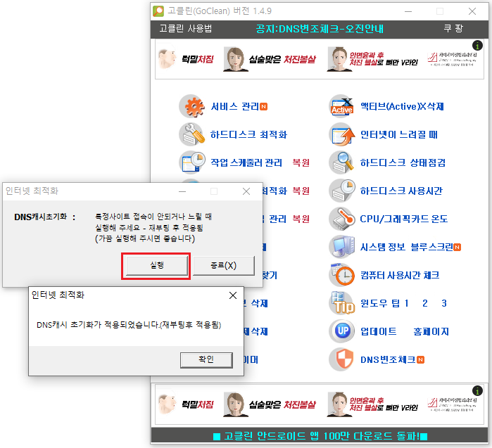Open 하드디스크 상태점검 link
Image resolution: width=492 pixels, height=448 pixels.
coord(403,162)
